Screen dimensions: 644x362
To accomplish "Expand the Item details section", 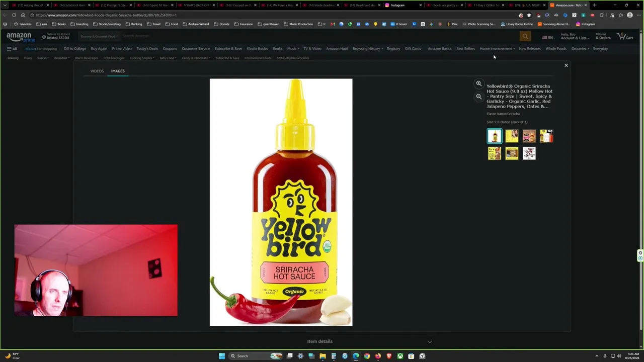I will (370, 341).
